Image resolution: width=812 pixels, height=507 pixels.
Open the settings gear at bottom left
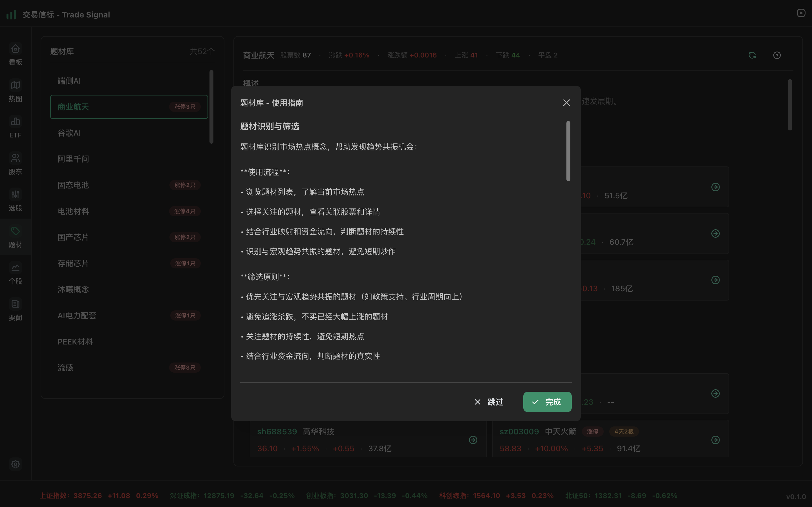click(16, 464)
